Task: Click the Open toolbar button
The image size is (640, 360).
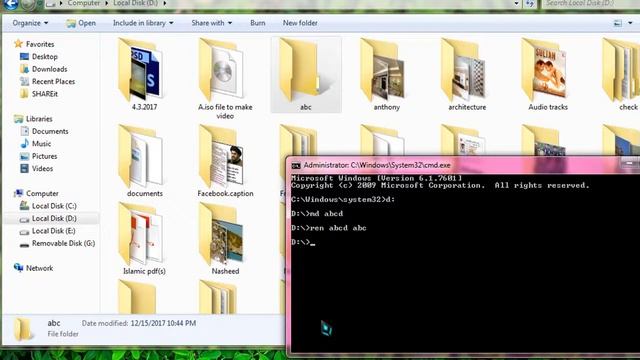Action: pos(81,23)
